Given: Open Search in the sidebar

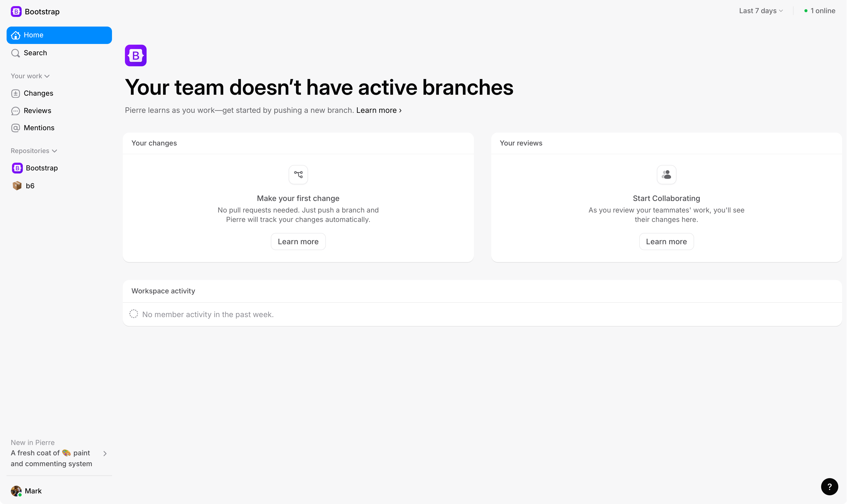Looking at the screenshot, I should click(35, 53).
